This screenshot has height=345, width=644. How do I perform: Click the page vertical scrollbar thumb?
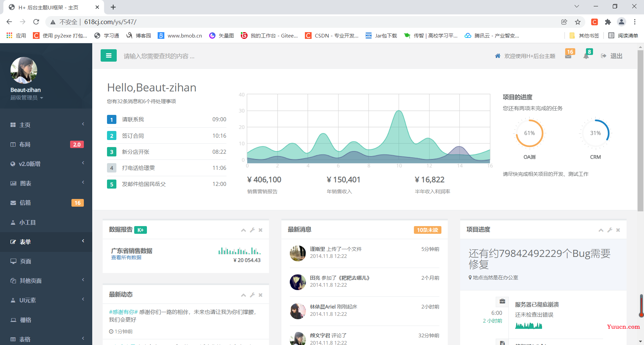pyautogui.click(x=640, y=131)
